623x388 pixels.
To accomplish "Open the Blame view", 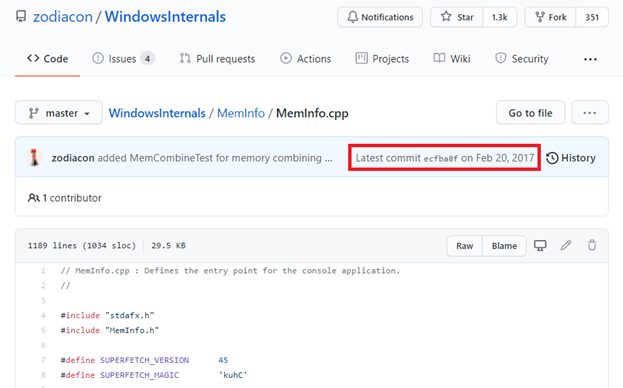I will point(504,246).
